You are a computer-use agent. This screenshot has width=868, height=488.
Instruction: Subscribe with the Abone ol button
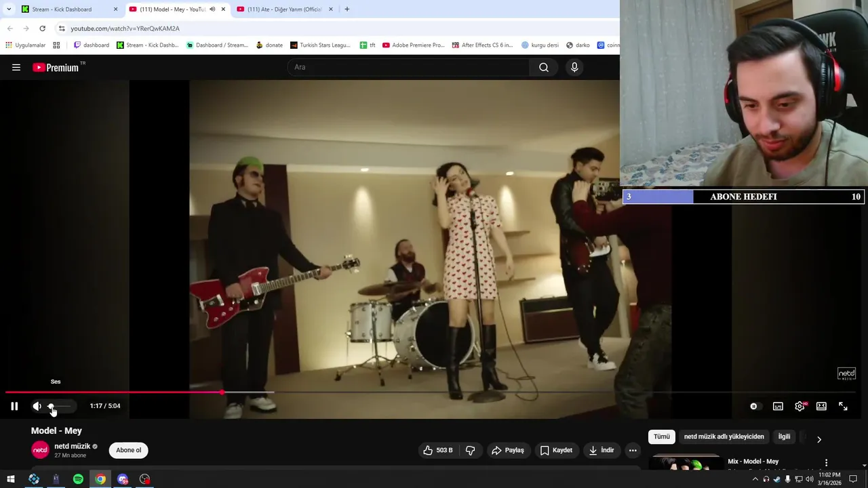coord(129,450)
